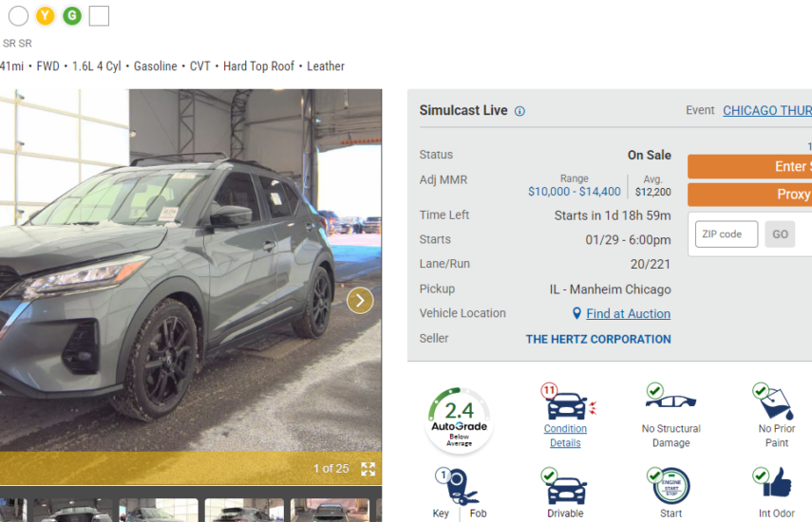The width and height of the screenshot is (812, 522).
Task: Click the 'SR SR' trim text
Action: coord(18,44)
